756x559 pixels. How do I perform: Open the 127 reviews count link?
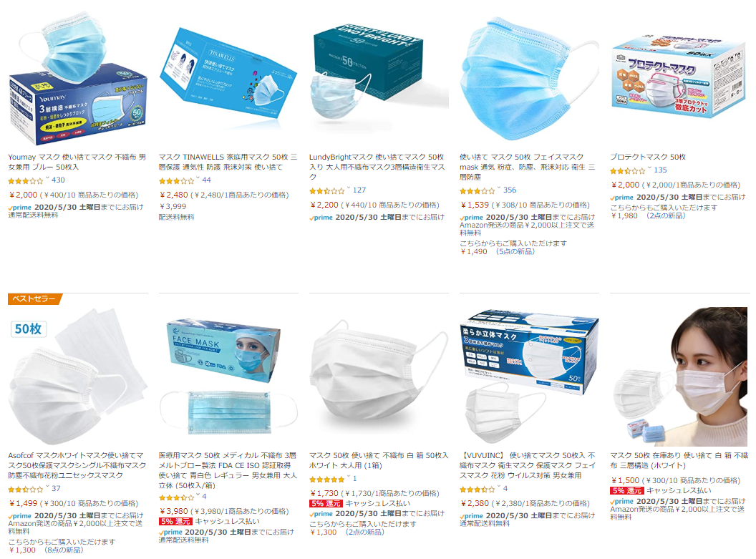359,190
